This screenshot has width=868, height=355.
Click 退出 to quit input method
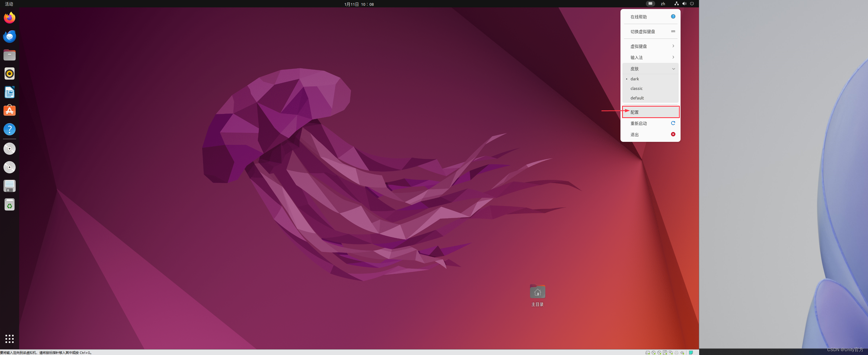(x=650, y=134)
